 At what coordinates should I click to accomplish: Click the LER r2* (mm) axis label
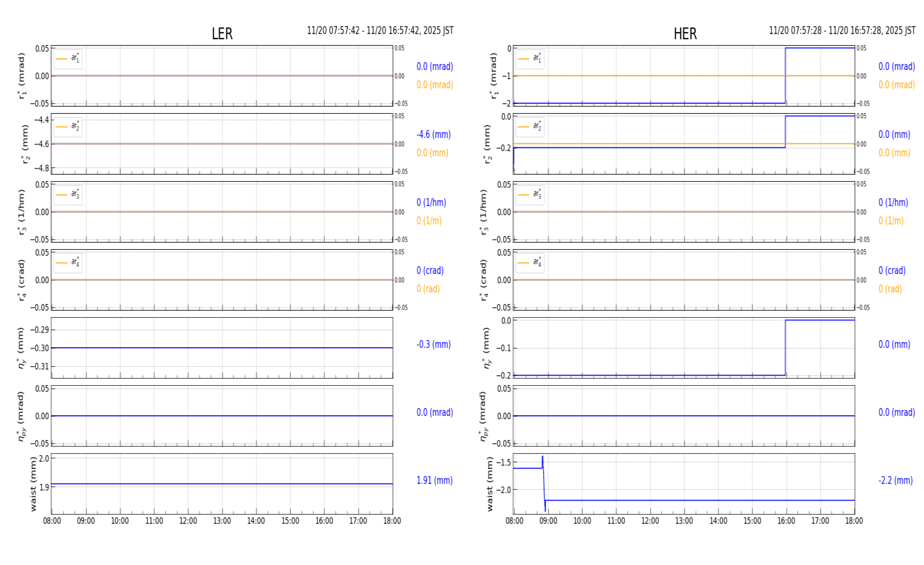tap(26, 144)
